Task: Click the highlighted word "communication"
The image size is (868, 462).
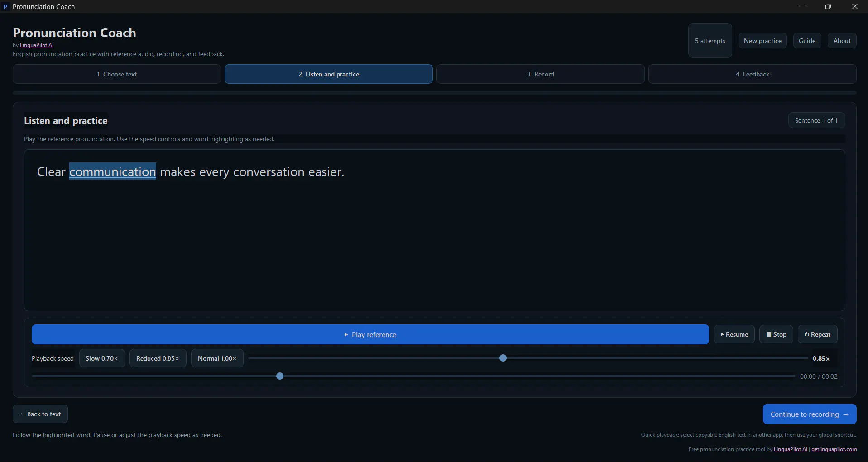Action: pos(113,172)
